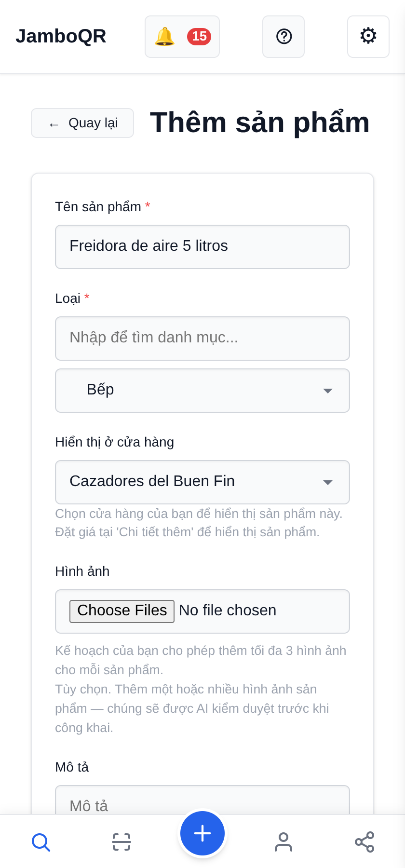The height and width of the screenshot is (868, 405).
Task: Tap the blue plus add button
Action: [202, 833]
